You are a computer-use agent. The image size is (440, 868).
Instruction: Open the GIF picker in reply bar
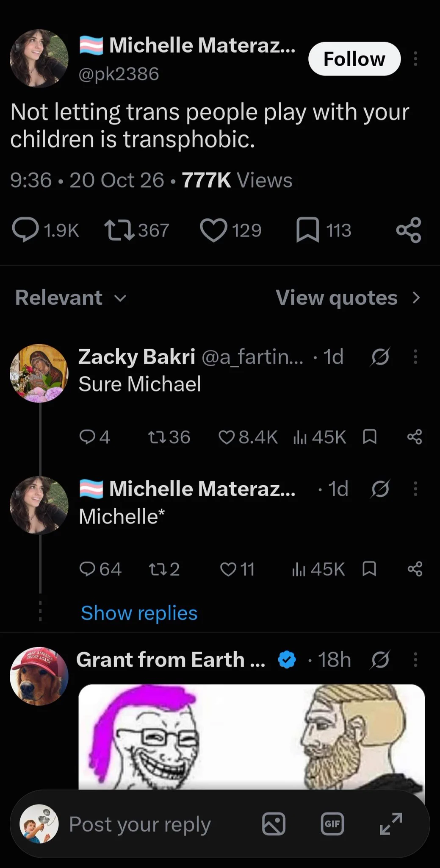(332, 824)
